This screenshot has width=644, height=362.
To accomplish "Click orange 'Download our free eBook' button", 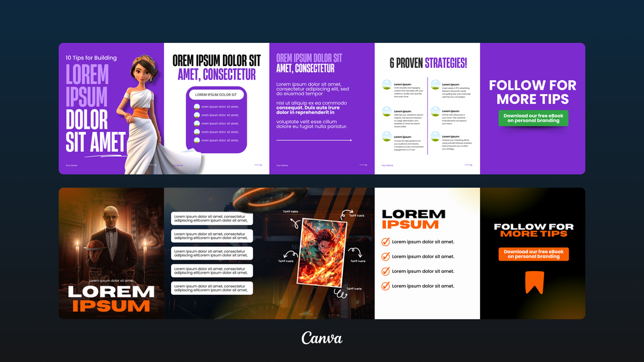I will point(534,254).
